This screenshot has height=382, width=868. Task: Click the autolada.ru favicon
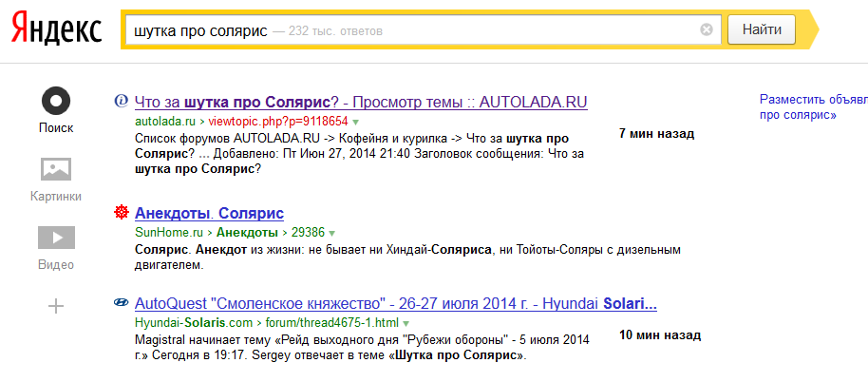tap(121, 101)
